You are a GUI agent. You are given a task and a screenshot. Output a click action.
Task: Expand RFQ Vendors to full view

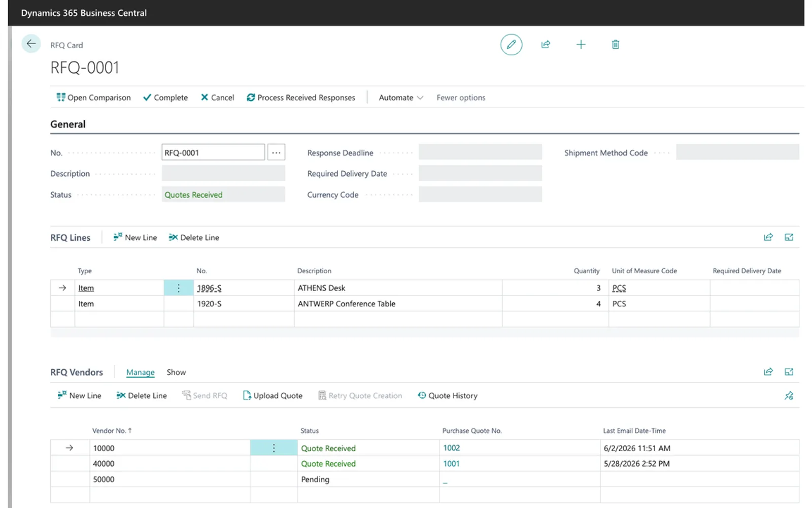point(789,372)
